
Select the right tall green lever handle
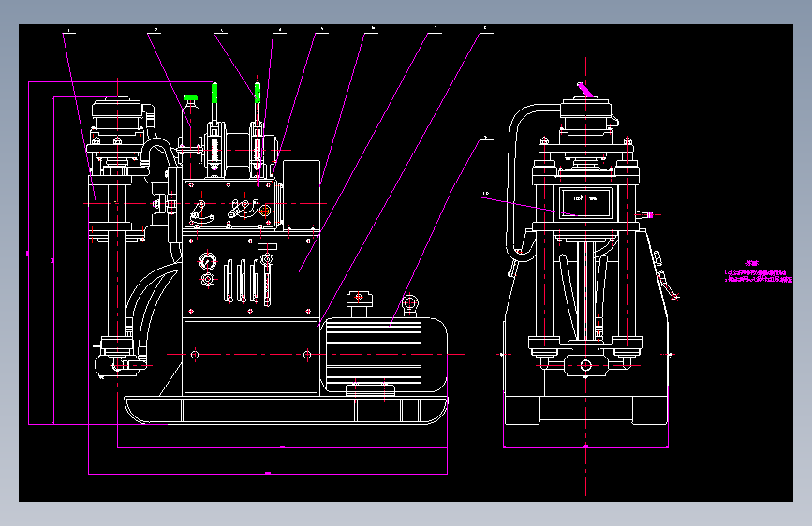pos(258,92)
